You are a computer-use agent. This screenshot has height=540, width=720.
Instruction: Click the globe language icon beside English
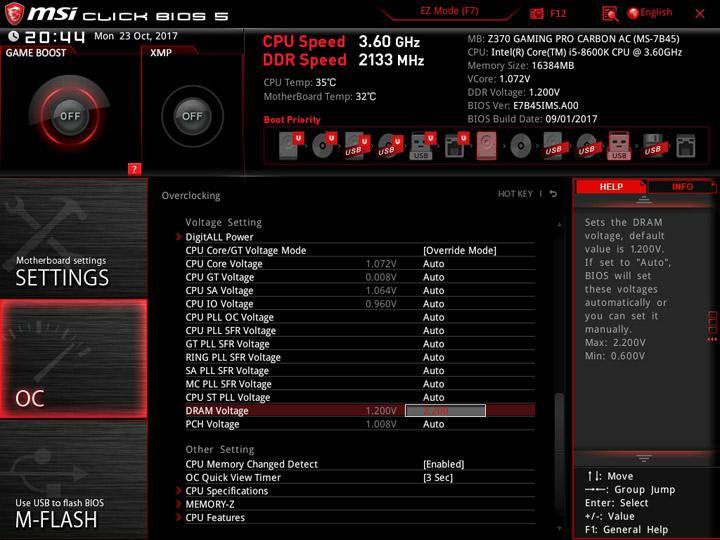tap(633, 13)
